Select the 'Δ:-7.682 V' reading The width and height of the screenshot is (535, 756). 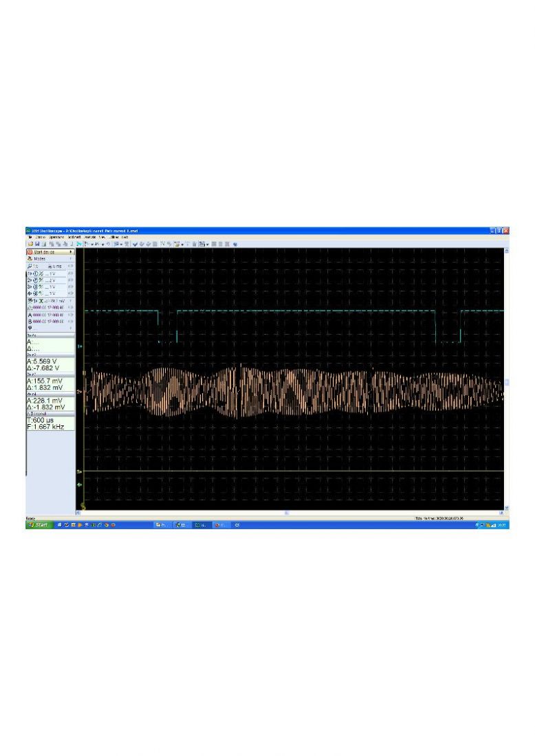(43, 368)
